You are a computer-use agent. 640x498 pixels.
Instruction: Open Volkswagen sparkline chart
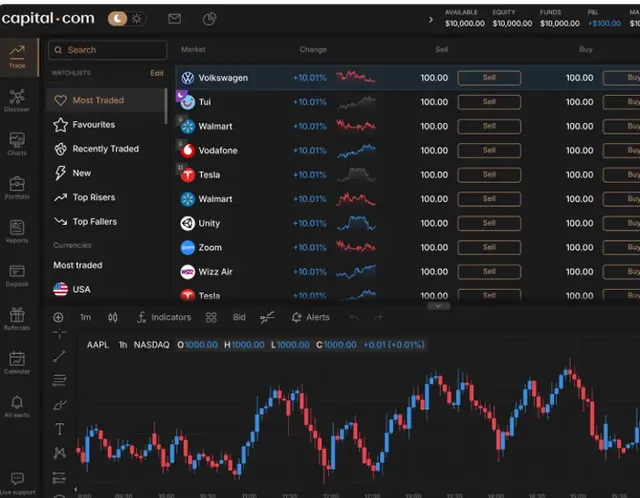pos(356,77)
